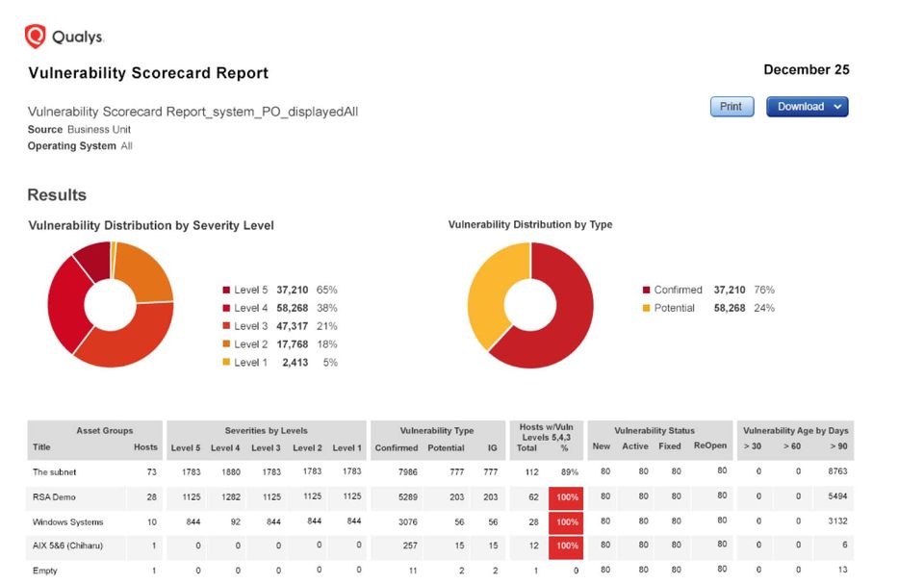The width and height of the screenshot is (924, 584).
Task: Click the 8763 age value
Action: (837, 471)
